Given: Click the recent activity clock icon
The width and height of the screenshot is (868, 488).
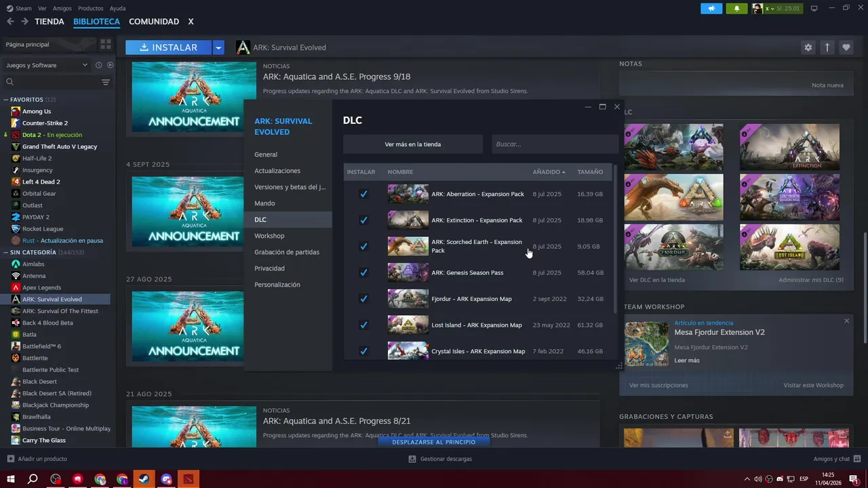Looking at the screenshot, I should 98,65.
